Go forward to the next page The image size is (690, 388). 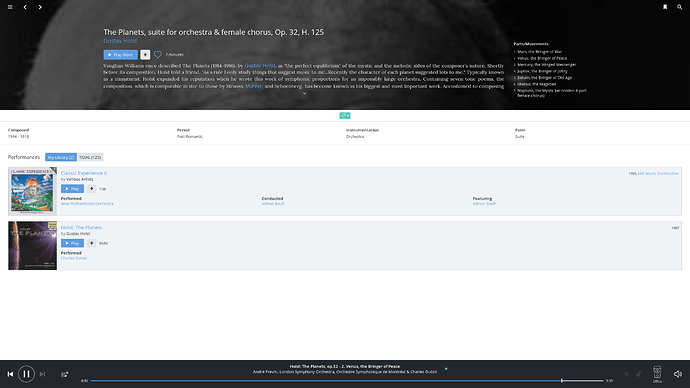[x=40, y=7]
